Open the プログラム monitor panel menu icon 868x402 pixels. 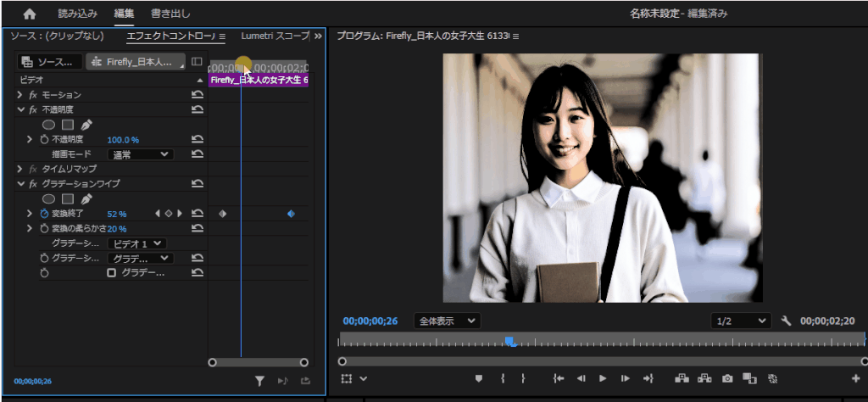(x=515, y=36)
